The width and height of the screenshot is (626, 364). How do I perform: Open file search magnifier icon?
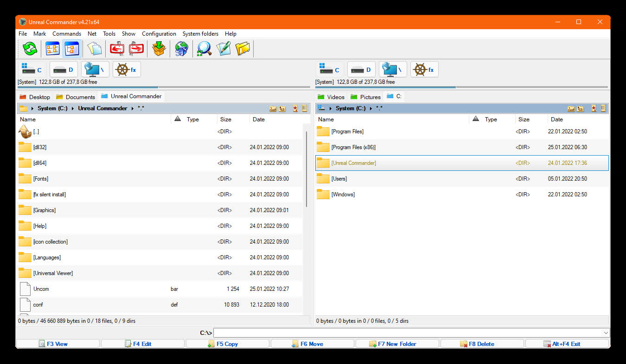point(204,48)
